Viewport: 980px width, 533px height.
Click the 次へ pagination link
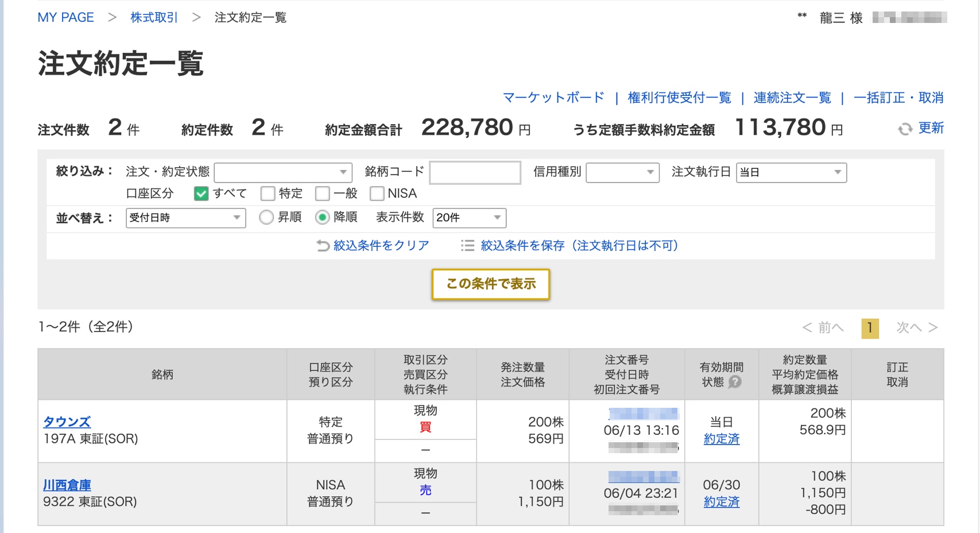[x=917, y=328]
